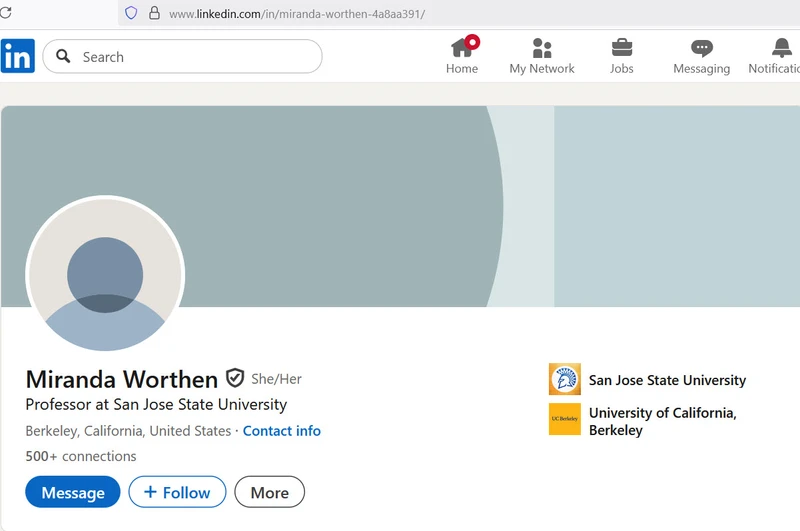Click the magnifier icon in the search box
The image size is (800, 531).
coord(63,57)
